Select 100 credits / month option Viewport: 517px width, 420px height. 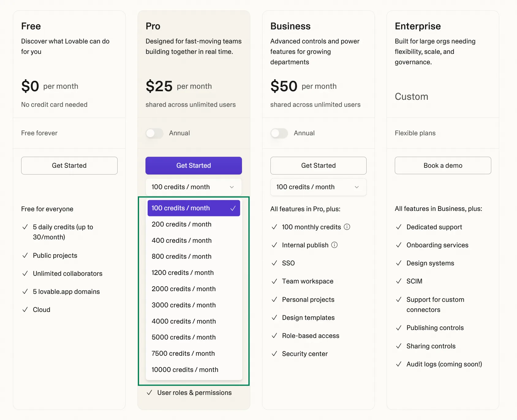pyautogui.click(x=194, y=208)
